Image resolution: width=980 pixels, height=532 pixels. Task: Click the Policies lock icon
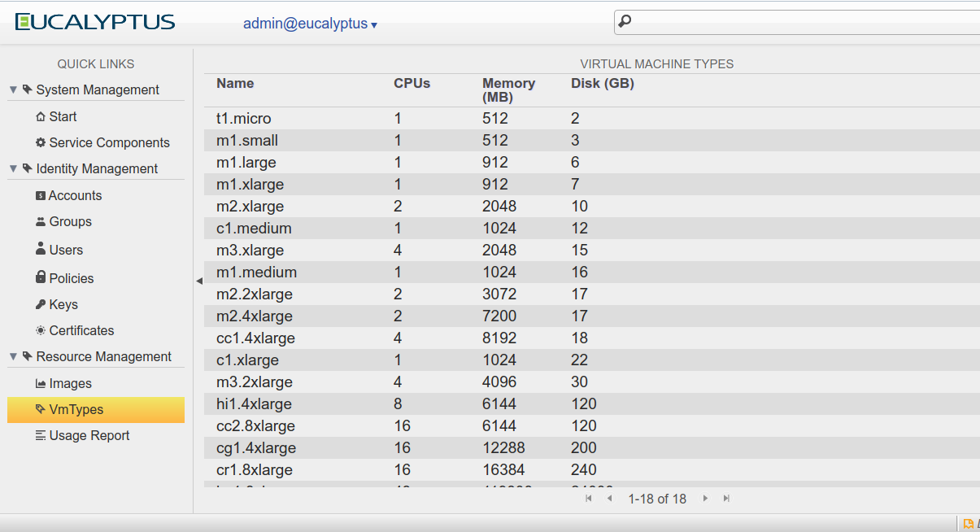pyautogui.click(x=41, y=278)
